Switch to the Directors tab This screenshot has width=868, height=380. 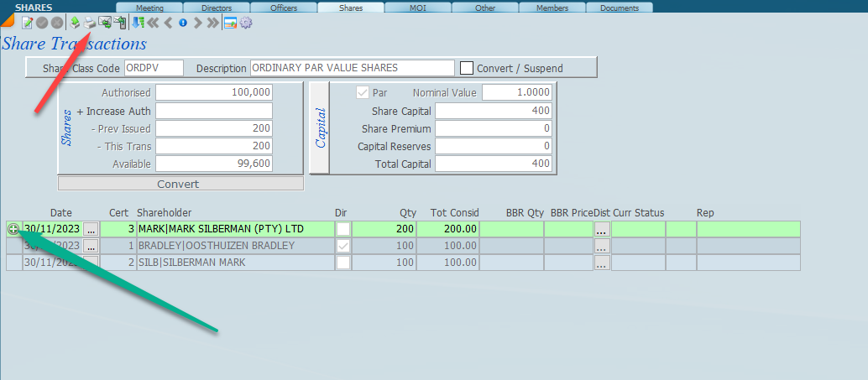click(x=216, y=8)
